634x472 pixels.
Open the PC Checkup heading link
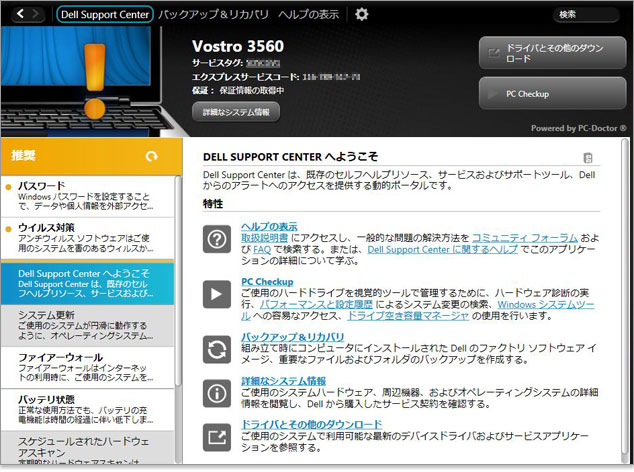(x=267, y=282)
